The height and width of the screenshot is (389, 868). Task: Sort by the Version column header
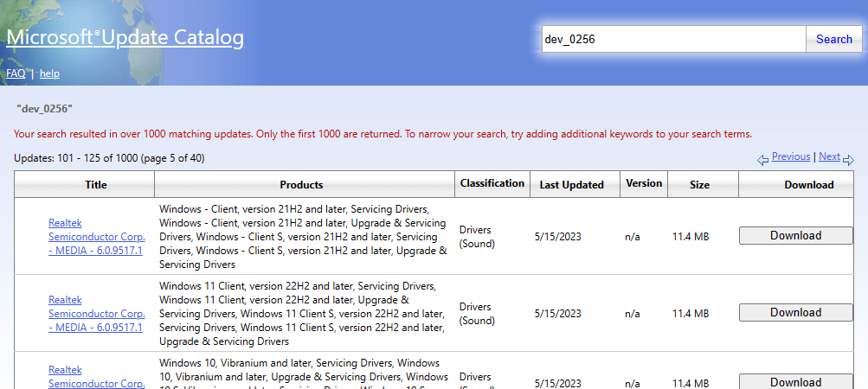click(x=644, y=183)
